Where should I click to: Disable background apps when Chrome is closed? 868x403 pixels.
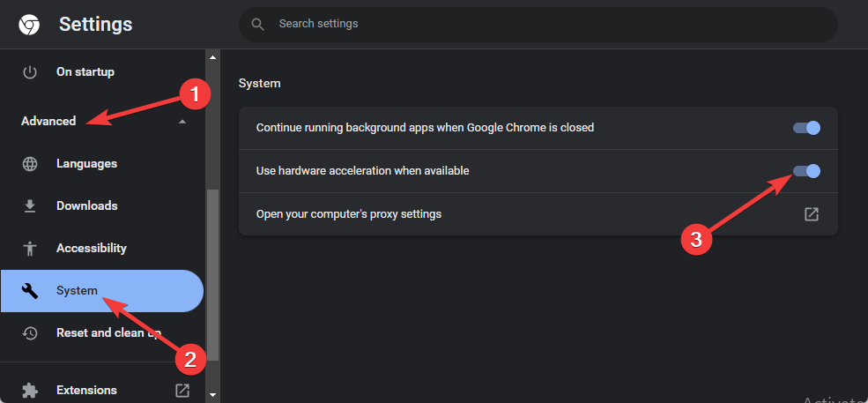point(806,128)
